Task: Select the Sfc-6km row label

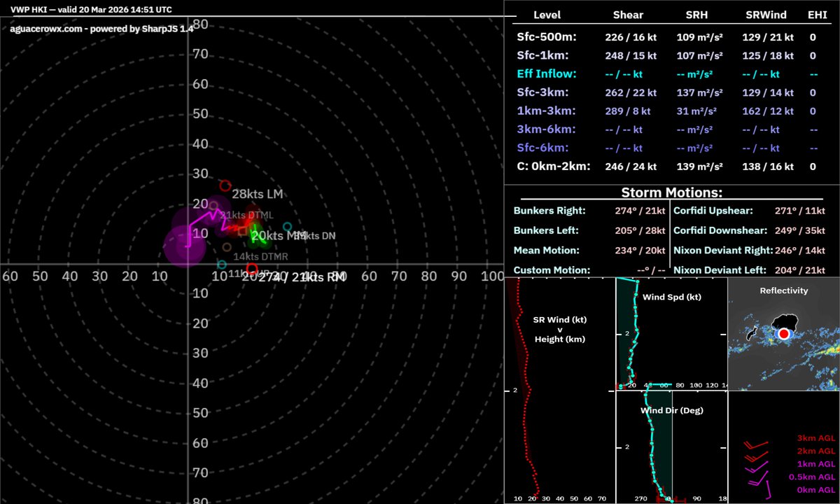Action: point(542,148)
